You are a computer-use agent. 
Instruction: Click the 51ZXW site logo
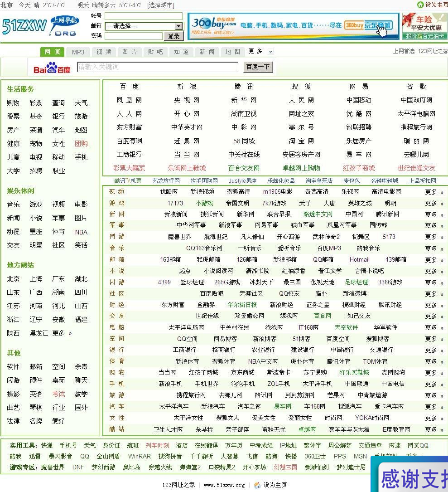pos(40,26)
